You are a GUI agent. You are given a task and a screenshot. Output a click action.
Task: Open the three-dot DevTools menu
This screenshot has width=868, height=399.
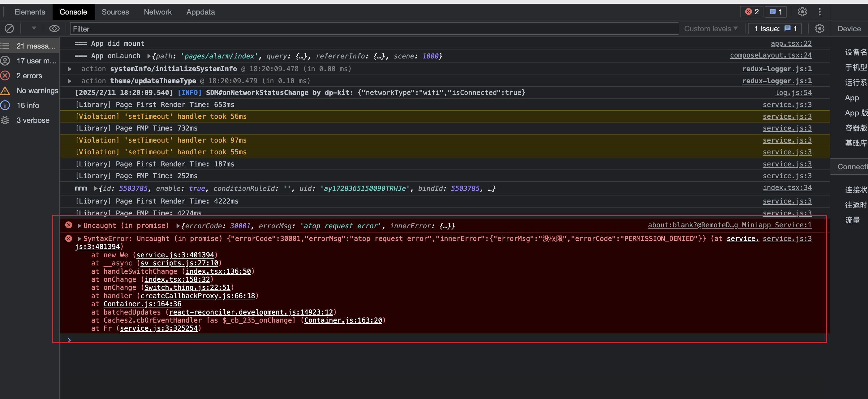819,12
